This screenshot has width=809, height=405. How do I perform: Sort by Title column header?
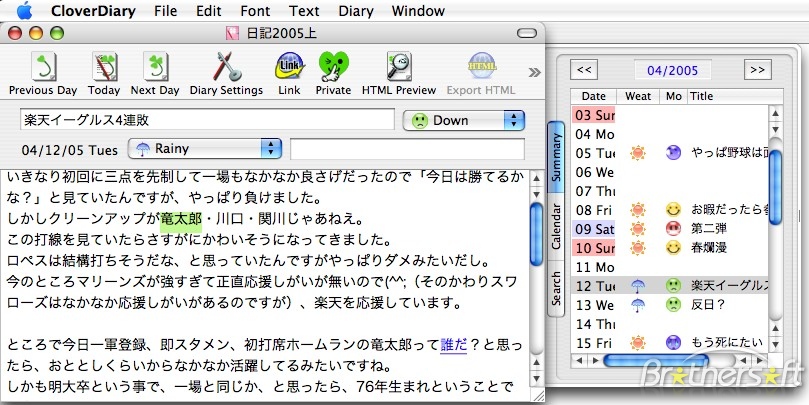(735, 96)
